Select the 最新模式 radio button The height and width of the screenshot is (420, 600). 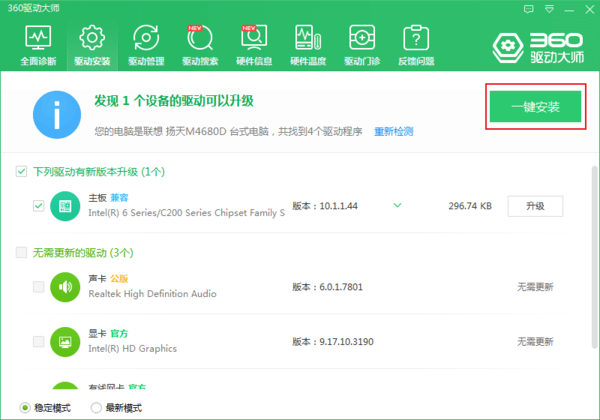96,408
